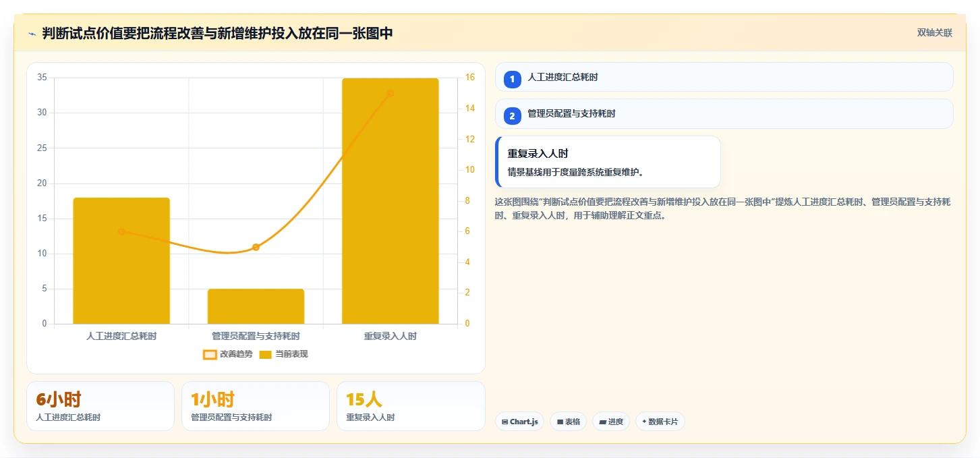Click the left axis value 35
The height and width of the screenshot is (458, 980).
pyautogui.click(x=42, y=78)
